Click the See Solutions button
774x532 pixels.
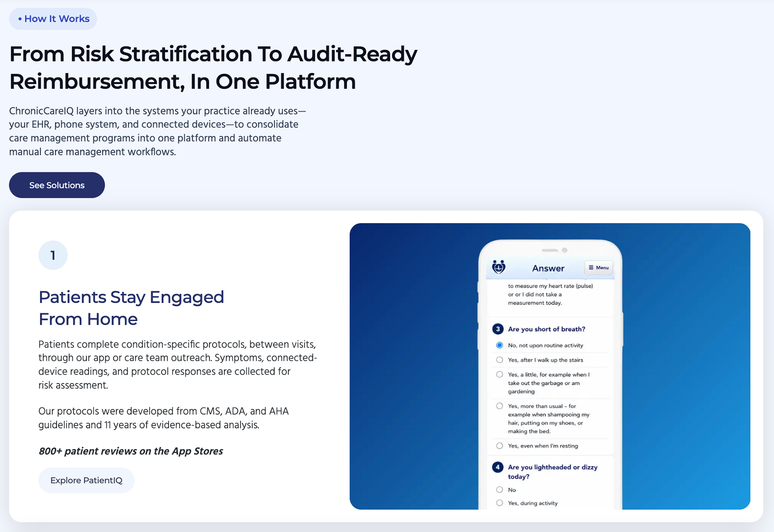click(x=57, y=185)
